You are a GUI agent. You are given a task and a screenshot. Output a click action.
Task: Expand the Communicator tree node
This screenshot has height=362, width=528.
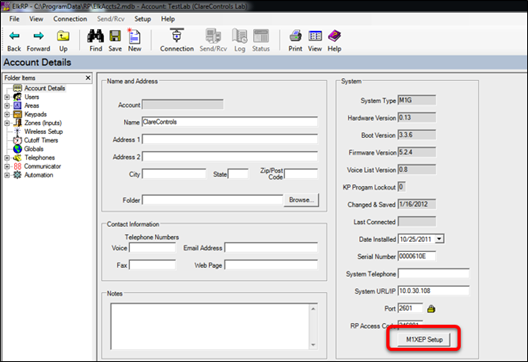point(7,166)
